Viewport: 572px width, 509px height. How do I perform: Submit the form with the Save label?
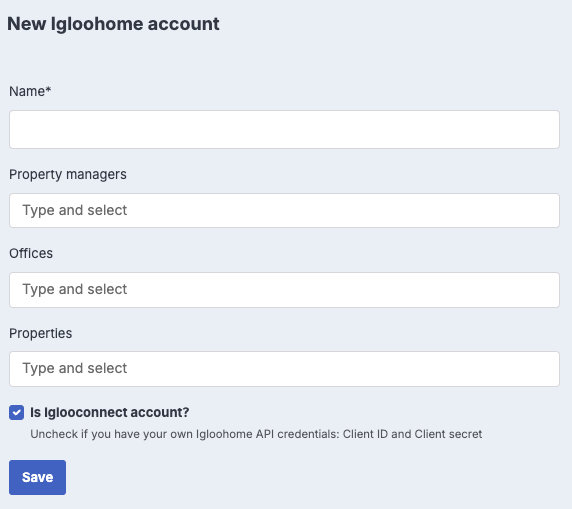pos(38,477)
